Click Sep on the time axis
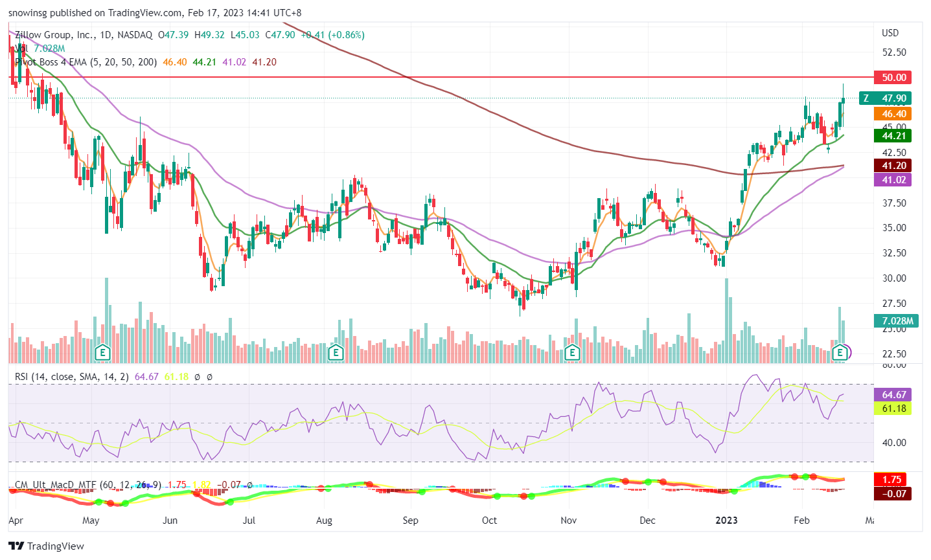 (x=410, y=521)
